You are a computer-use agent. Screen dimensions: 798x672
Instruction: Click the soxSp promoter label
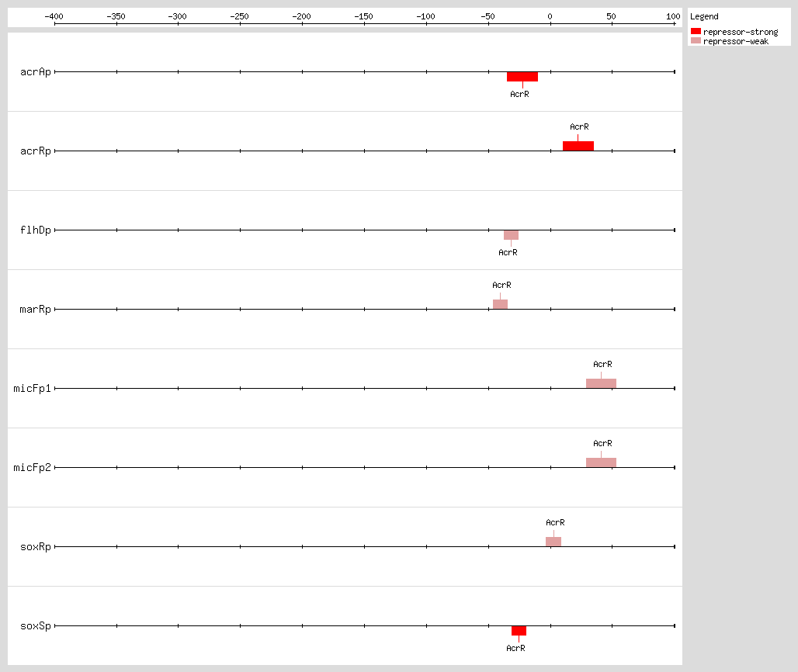click(x=36, y=625)
